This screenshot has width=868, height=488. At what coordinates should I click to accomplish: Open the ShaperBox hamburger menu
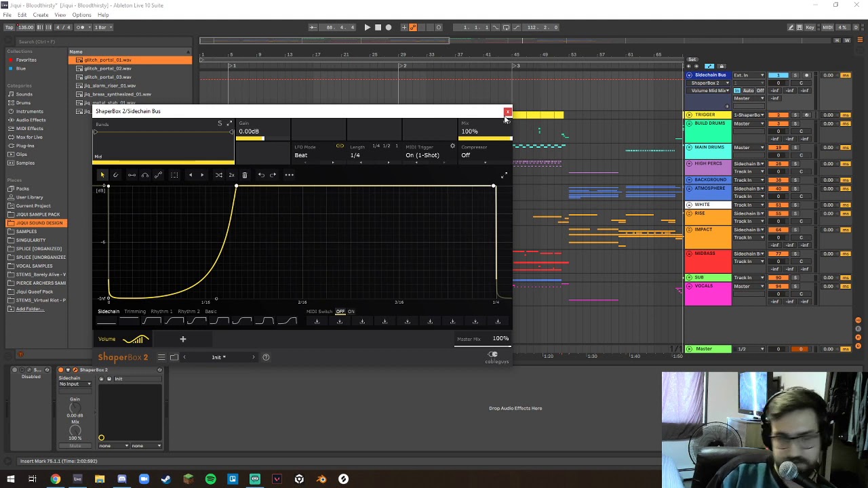point(161,357)
